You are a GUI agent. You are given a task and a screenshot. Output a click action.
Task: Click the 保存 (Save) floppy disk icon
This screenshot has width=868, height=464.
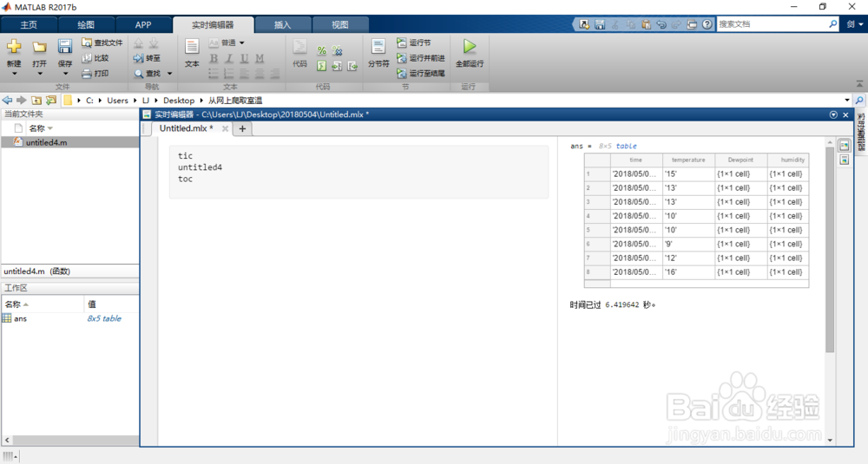(65, 47)
